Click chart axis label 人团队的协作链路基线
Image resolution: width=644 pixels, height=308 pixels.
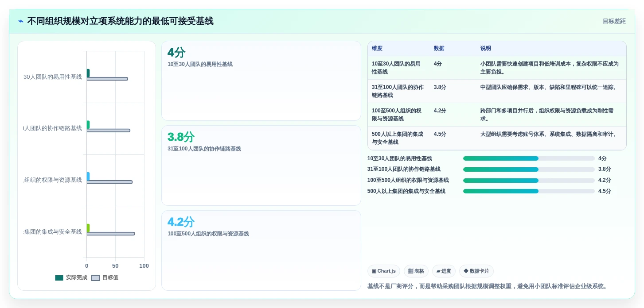53,128
